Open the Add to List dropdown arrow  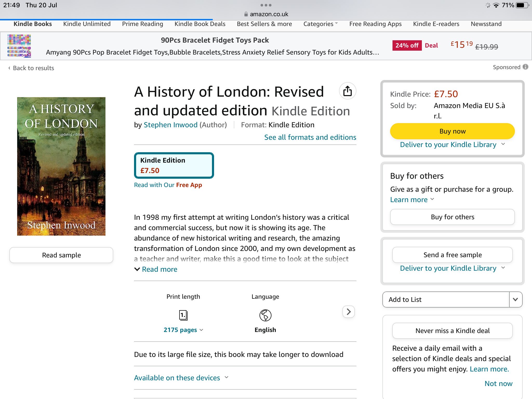coord(515,300)
